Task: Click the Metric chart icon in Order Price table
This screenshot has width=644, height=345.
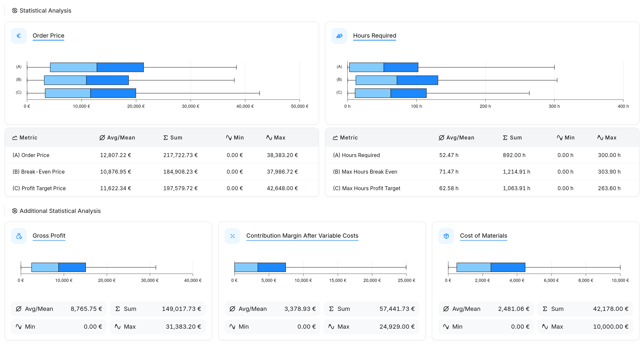Action: 15,138
